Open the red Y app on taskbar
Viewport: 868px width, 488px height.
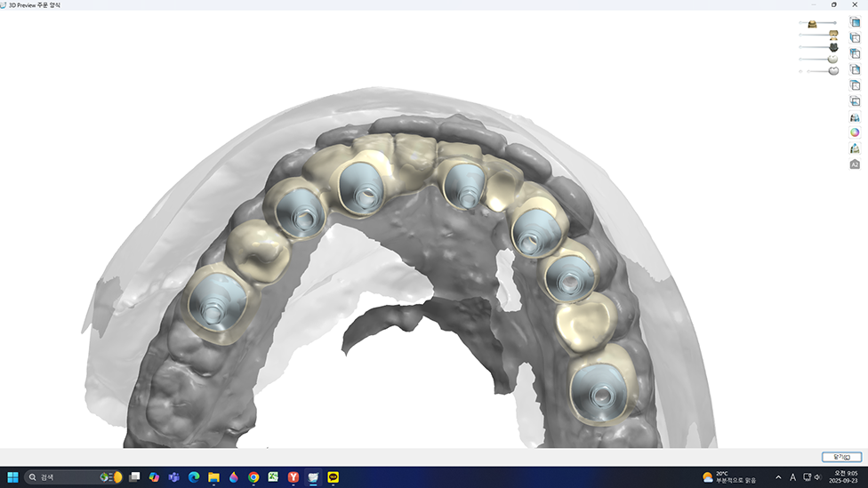click(x=293, y=477)
